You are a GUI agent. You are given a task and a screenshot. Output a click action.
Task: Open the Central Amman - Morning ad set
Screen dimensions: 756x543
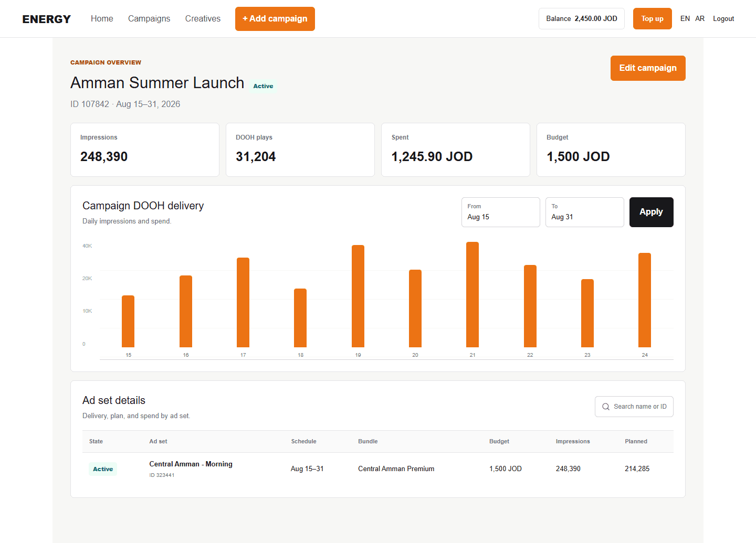[191, 464]
